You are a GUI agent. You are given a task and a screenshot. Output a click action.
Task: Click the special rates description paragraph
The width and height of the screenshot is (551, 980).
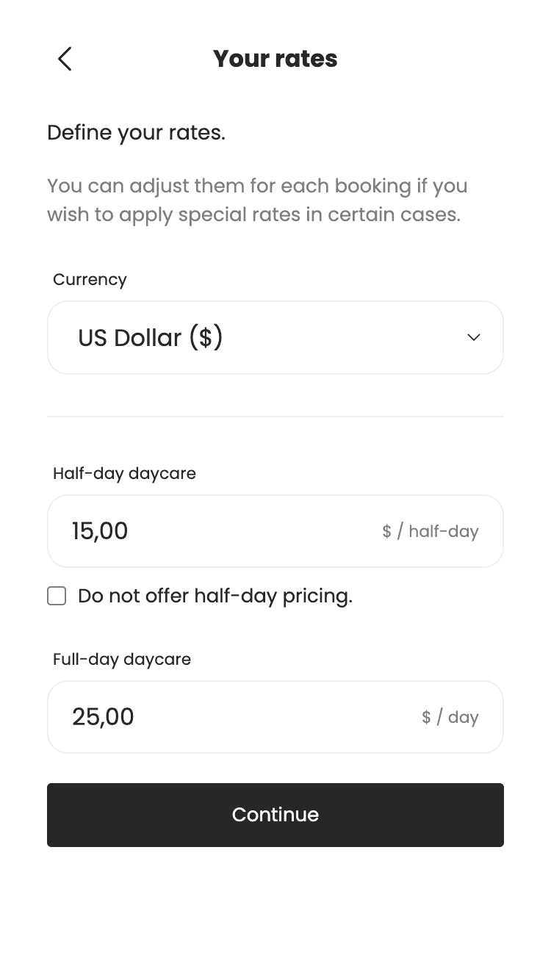[x=257, y=200]
